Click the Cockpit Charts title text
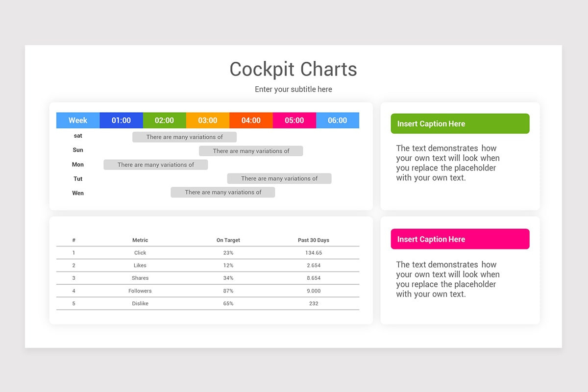This screenshot has width=588, height=392. [293, 69]
